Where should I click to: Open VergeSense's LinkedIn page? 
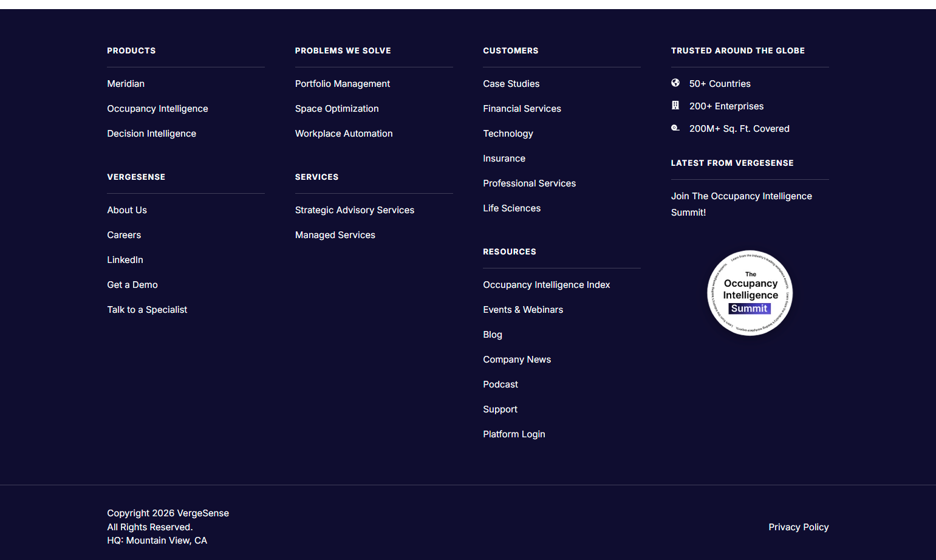pos(125,259)
